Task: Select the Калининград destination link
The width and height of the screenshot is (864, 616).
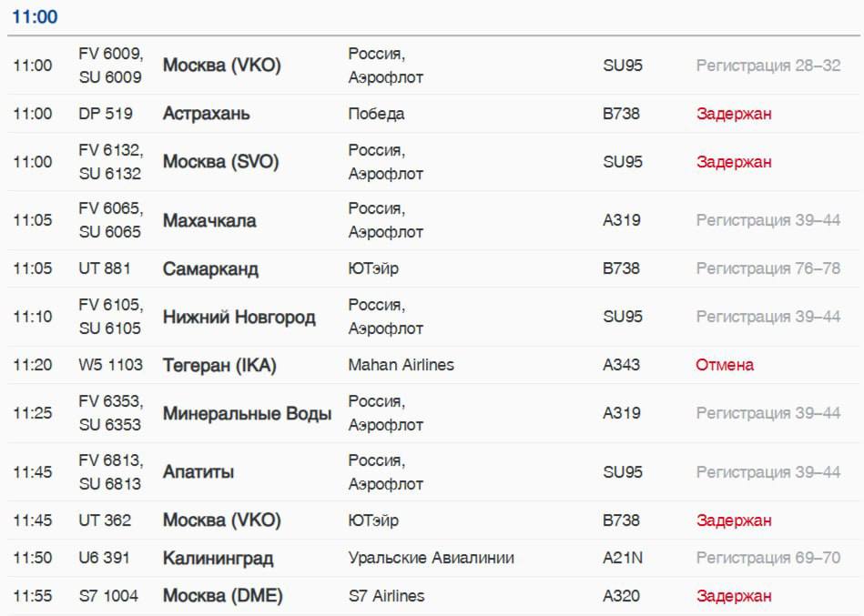Action: point(218,558)
